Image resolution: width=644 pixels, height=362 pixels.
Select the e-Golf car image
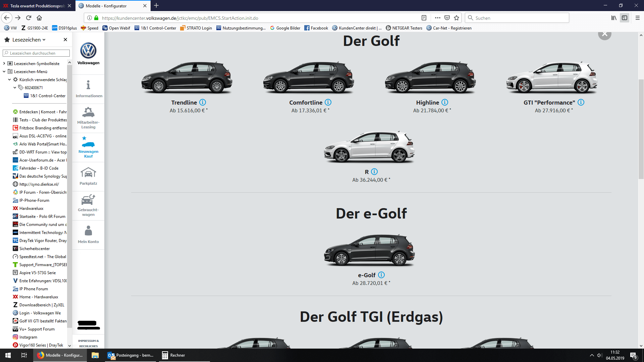(x=369, y=250)
